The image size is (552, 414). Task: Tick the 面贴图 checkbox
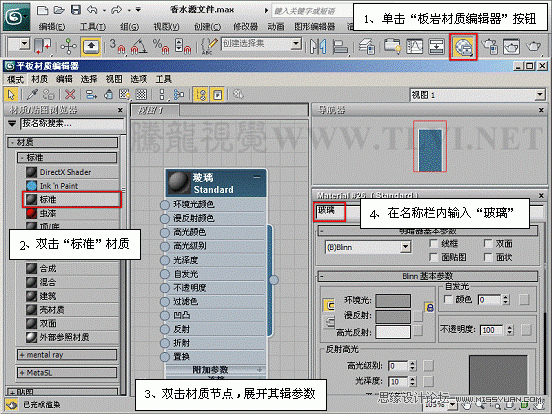click(x=434, y=257)
